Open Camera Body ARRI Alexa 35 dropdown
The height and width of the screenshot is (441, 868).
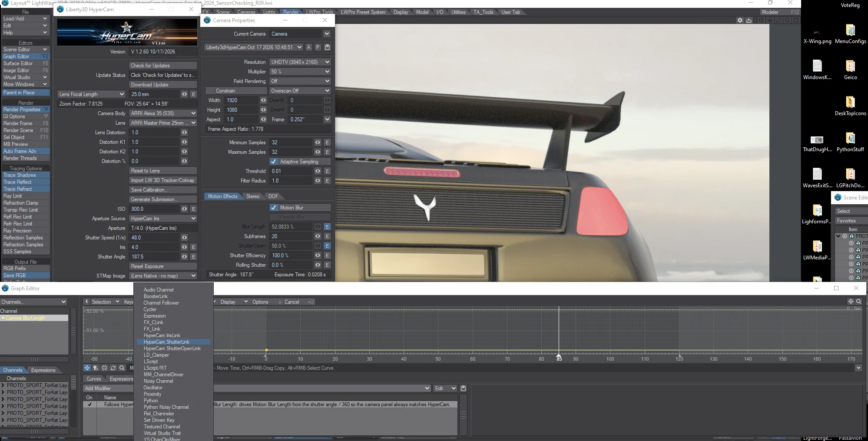(163, 113)
